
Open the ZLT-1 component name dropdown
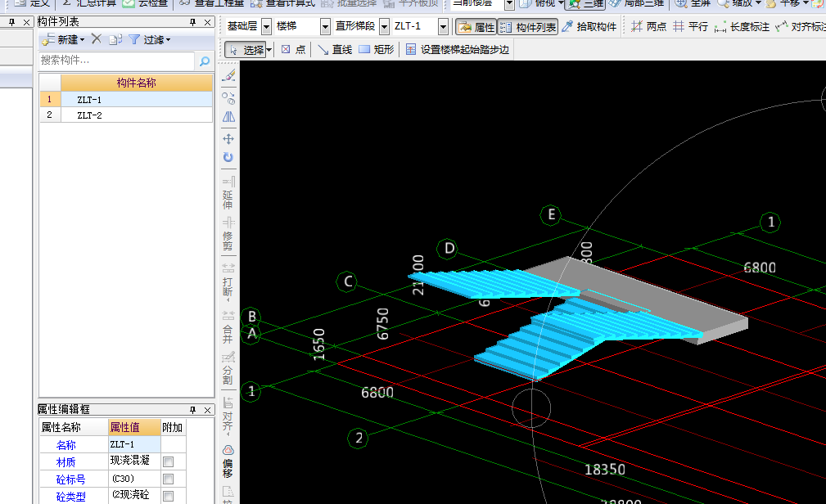click(443, 26)
